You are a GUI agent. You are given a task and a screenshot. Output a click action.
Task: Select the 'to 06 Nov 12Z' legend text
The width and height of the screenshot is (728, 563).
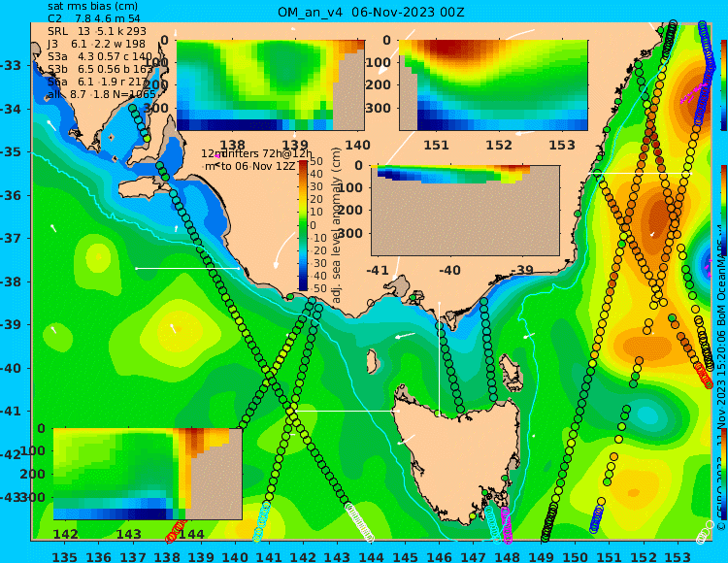pyautogui.click(x=257, y=166)
